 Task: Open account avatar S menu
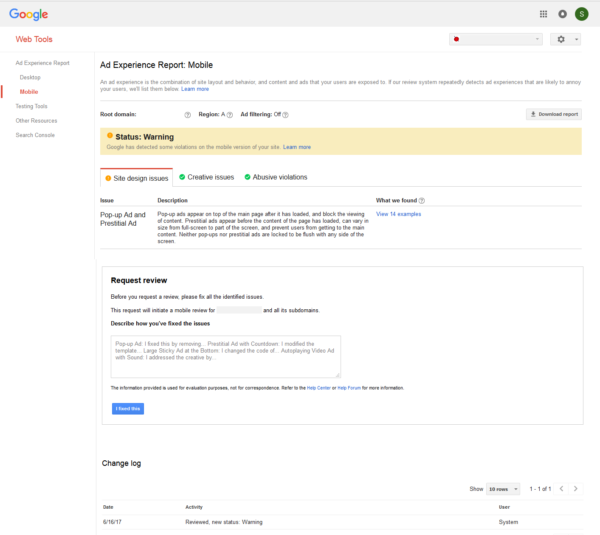[x=581, y=14]
